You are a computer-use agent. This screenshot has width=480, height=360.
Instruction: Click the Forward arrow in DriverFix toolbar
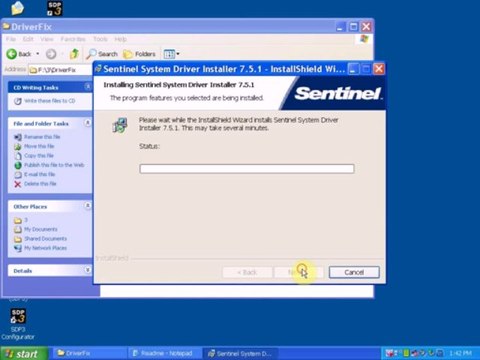[51, 54]
